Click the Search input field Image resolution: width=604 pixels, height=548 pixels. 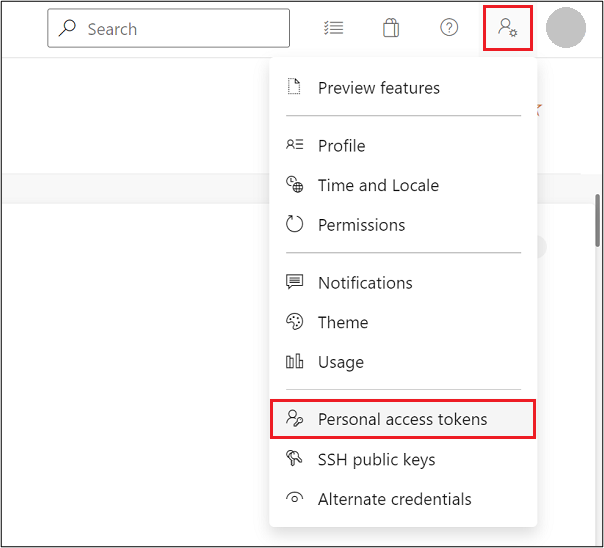pyautogui.click(x=180, y=29)
